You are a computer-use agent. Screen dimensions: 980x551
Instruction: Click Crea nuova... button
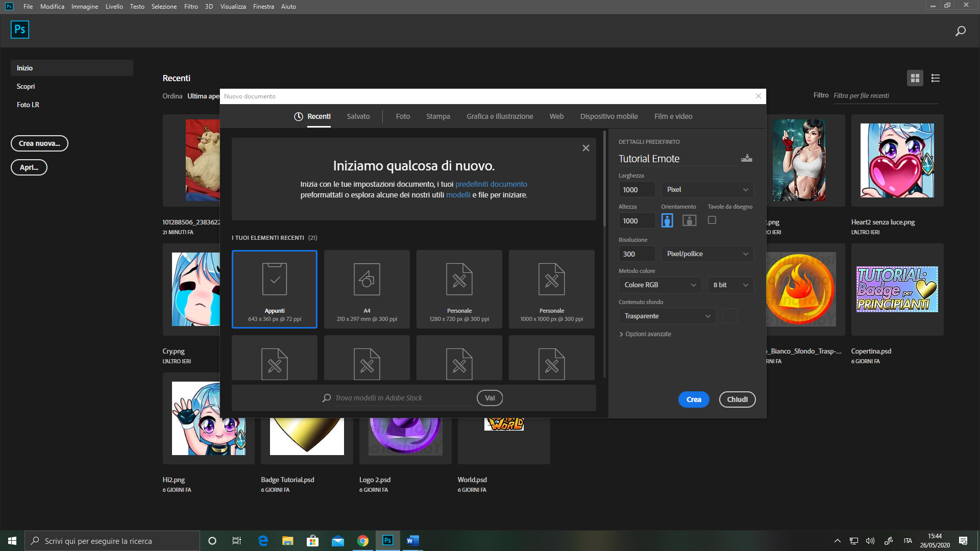pyautogui.click(x=39, y=143)
